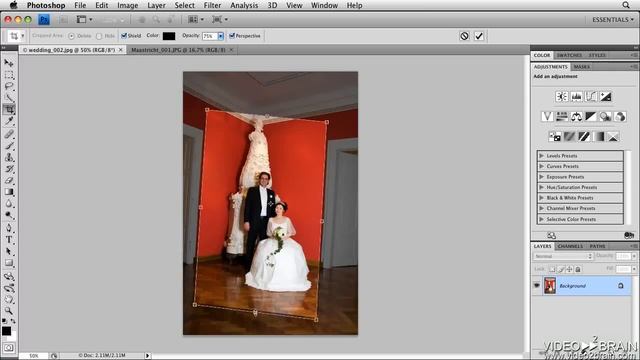The height and width of the screenshot is (360, 640).
Task: Switch to the Swatches panel tab
Action: pos(569,55)
